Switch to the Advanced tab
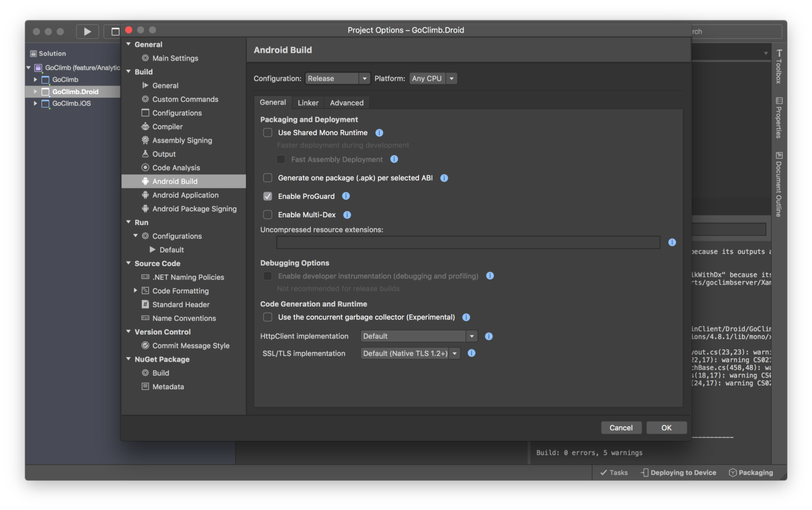812x510 pixels. [347, 103]
